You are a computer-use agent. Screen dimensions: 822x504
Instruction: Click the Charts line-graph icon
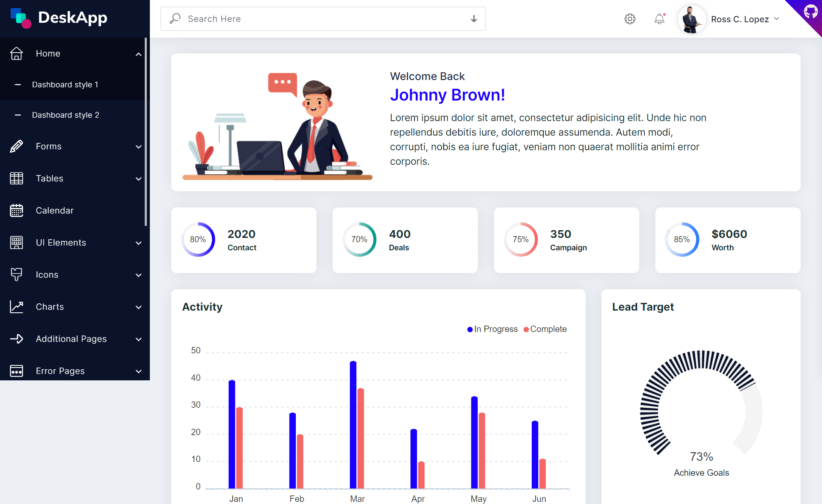pos(16,306)
